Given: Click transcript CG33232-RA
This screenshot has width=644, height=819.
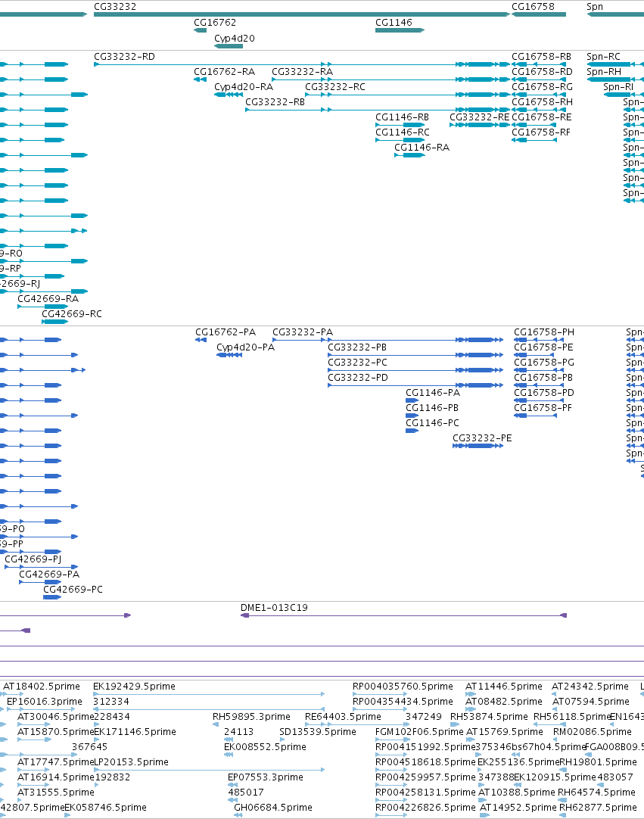Looking at the screenshot, I should click(303, 72).
